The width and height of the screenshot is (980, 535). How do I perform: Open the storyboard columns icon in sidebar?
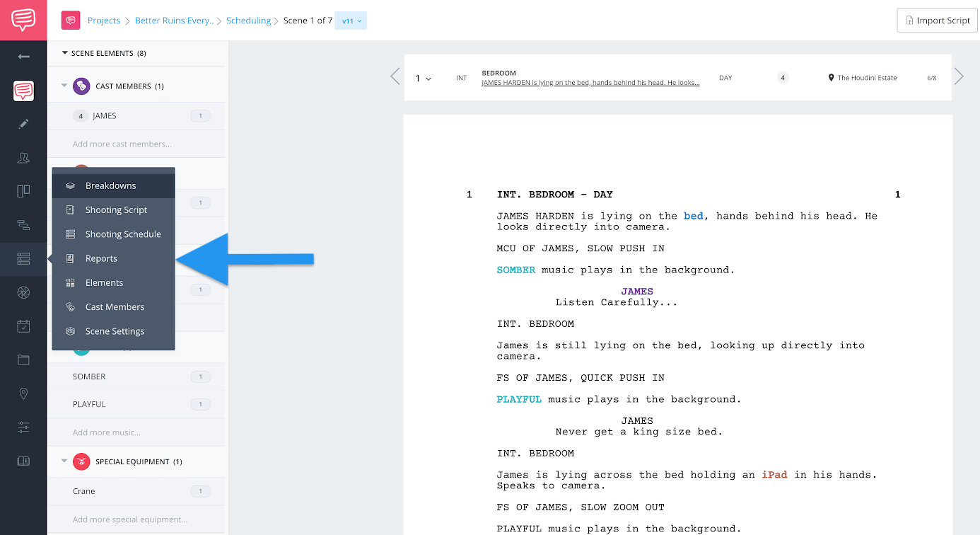[x=23, y=191]
